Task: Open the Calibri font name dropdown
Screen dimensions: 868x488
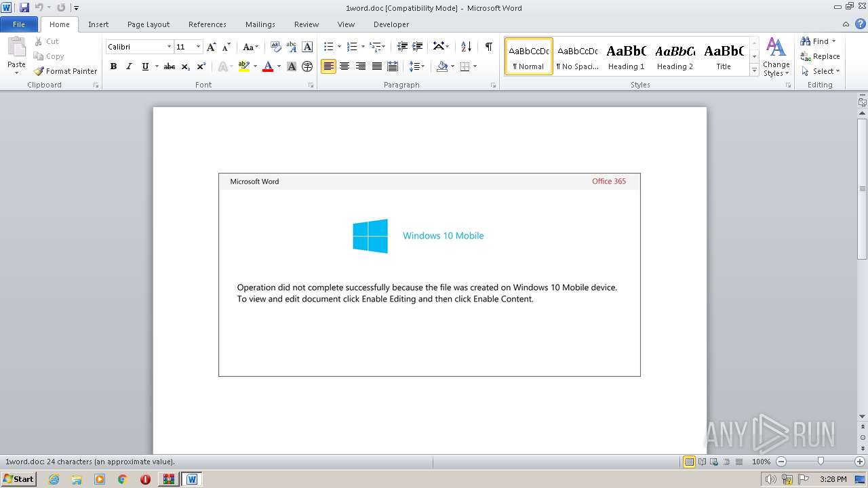Action: click(x=169, y=47)
